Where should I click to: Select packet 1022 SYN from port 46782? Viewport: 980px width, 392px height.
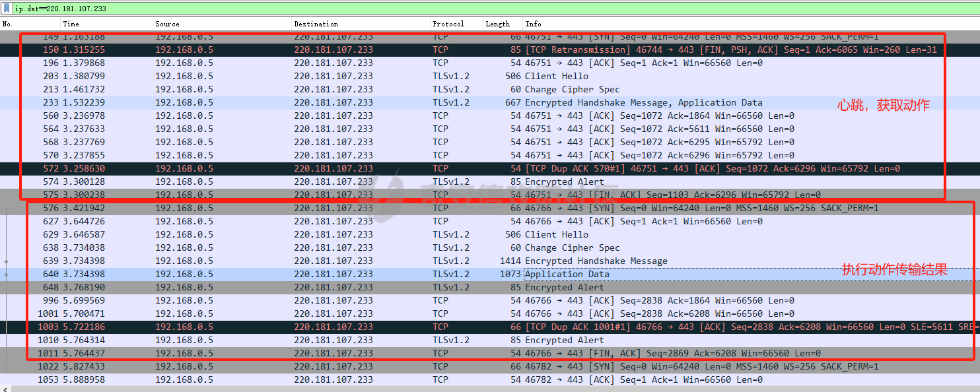pos(490,366)
